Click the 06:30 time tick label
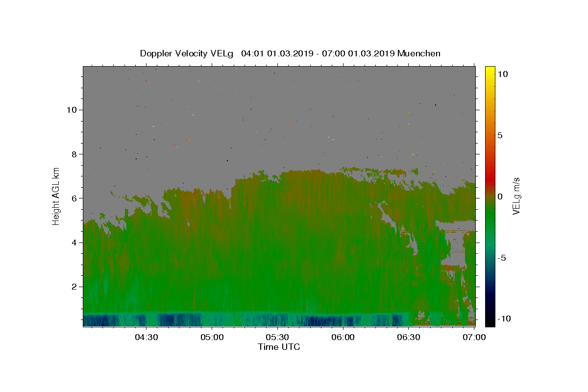The image size is (588, 392). (x=409, y=337)
